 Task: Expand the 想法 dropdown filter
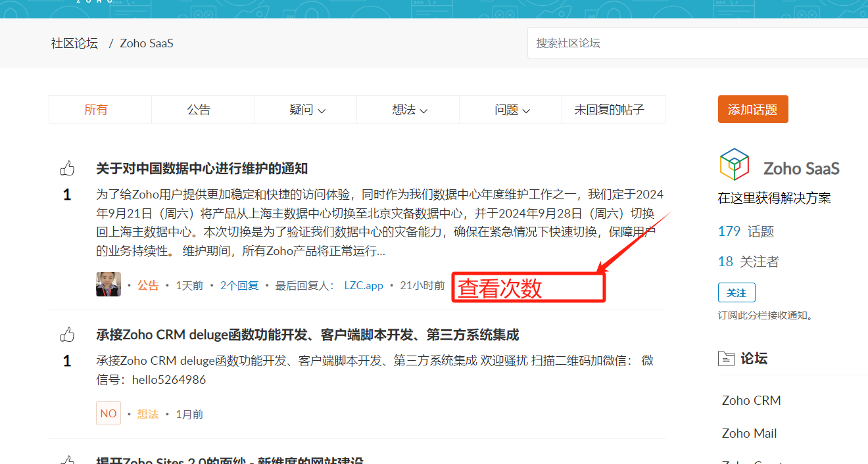click(410, 110)
